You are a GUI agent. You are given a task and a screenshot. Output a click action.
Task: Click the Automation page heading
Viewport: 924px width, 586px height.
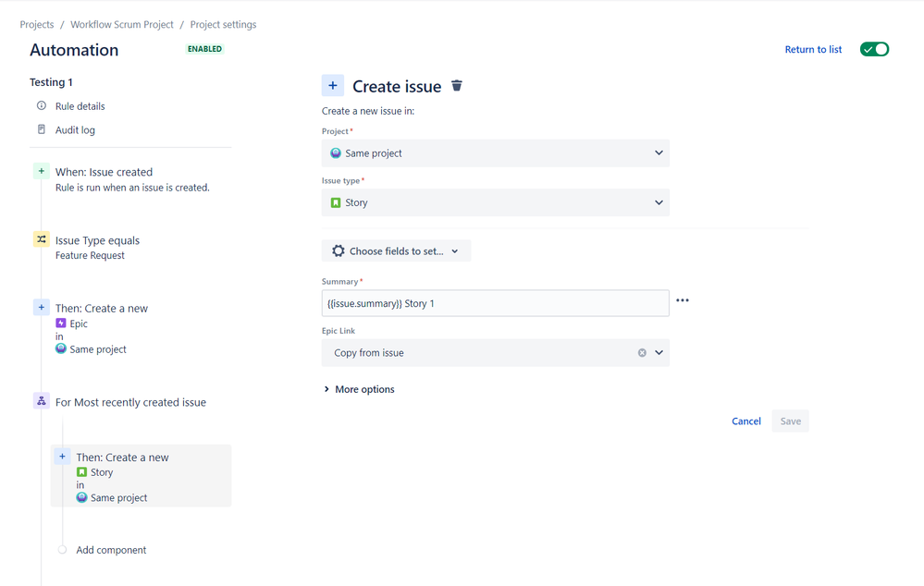[74, 50]
